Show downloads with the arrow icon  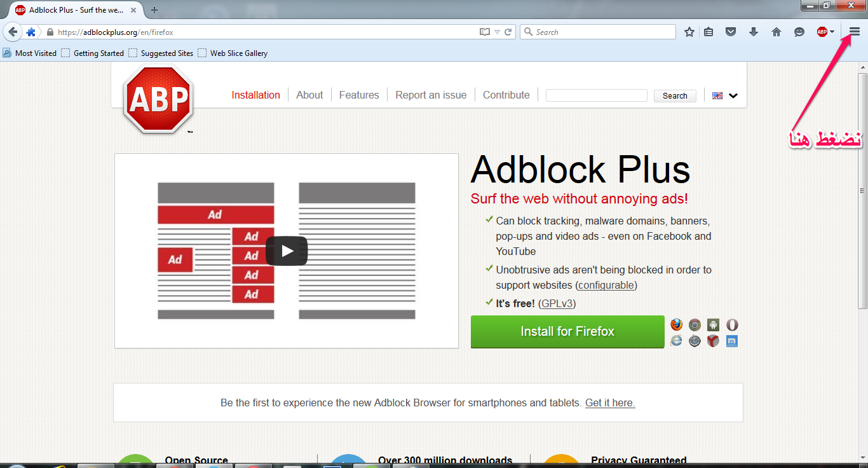tap(754, 32)
